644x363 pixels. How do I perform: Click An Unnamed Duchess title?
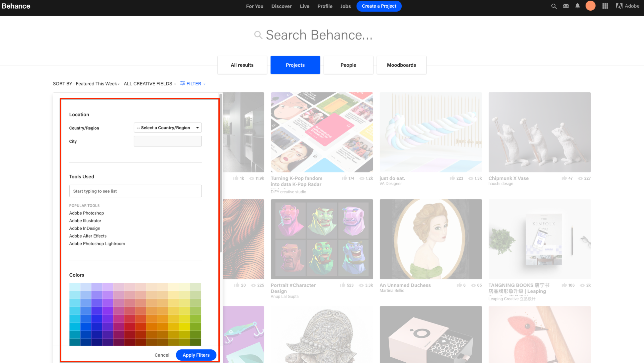pyautogui.click(x=405, y=285)
